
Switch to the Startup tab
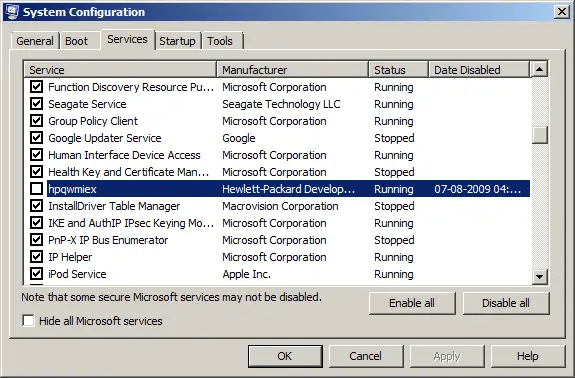177,41
